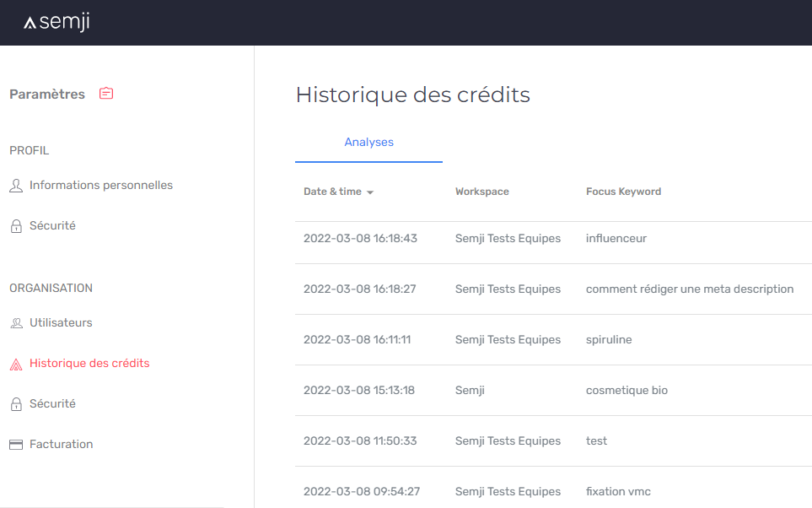Image resolution: width=812 pixels, height=508 pixels.
Task: Click the users icon next to Utilisateurs
Action: click(17, 323)
